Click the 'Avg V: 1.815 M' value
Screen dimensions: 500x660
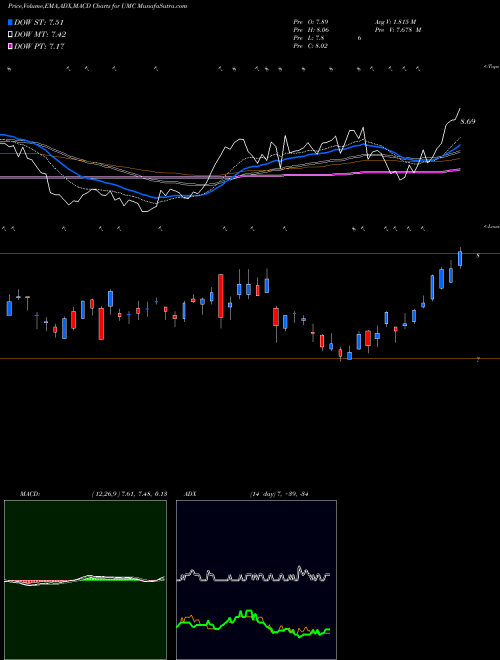pyautogui.click(x=394, y=21)
